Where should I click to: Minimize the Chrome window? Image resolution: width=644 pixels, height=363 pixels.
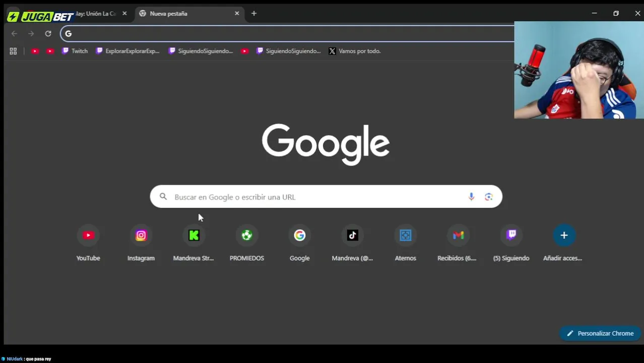595,14
